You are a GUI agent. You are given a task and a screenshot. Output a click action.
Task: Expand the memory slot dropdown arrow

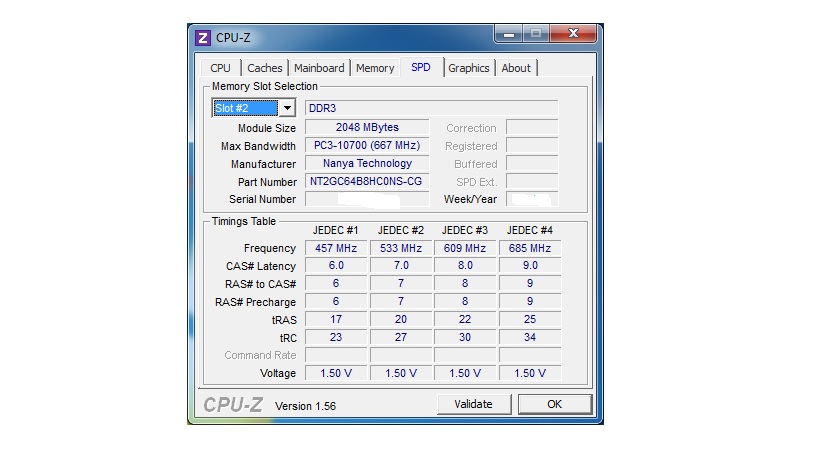[287, 108]
